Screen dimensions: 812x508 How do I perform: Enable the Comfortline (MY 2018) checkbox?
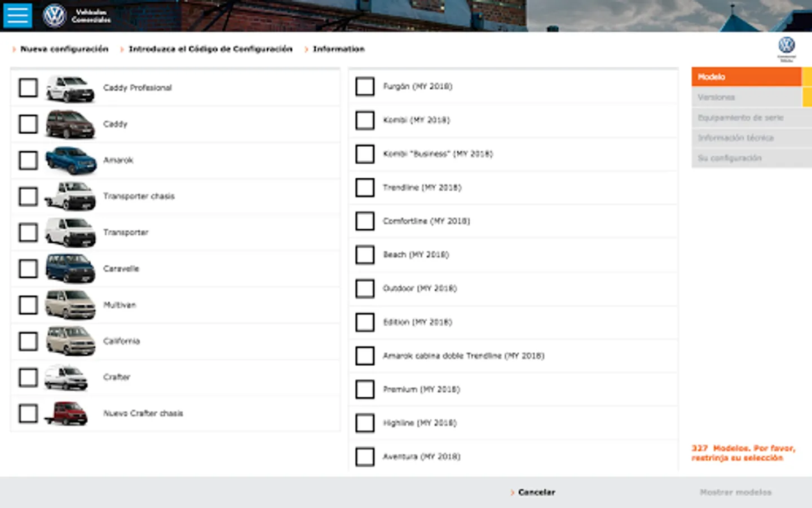pos(365,221)
